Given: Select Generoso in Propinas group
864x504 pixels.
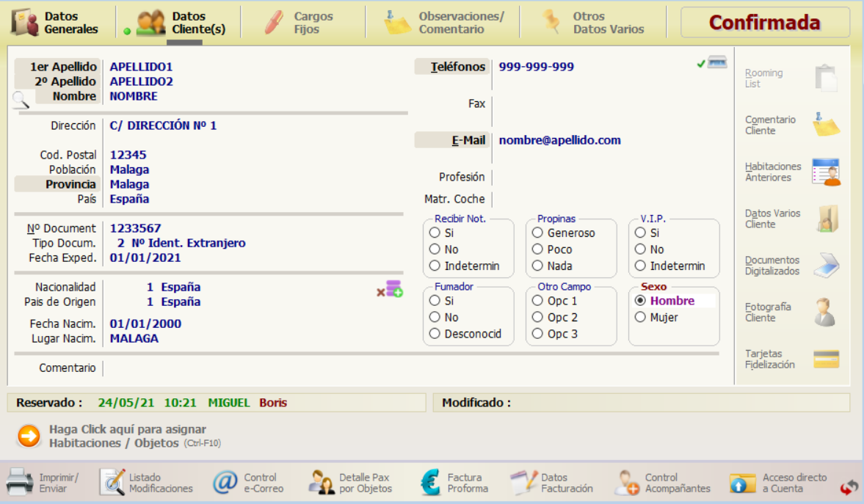Looking at the screenshot, I should (x=538, y=233).
